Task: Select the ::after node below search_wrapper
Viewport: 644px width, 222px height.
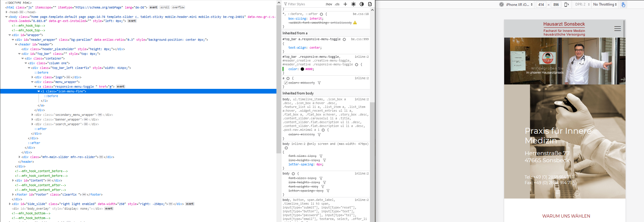Action: (x=40, y=129)
